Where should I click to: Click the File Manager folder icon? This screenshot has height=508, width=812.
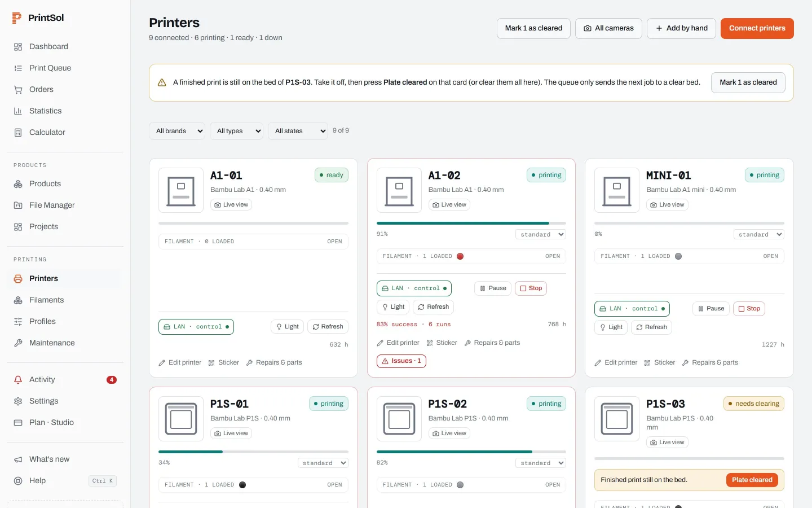(x=18, y=205)
